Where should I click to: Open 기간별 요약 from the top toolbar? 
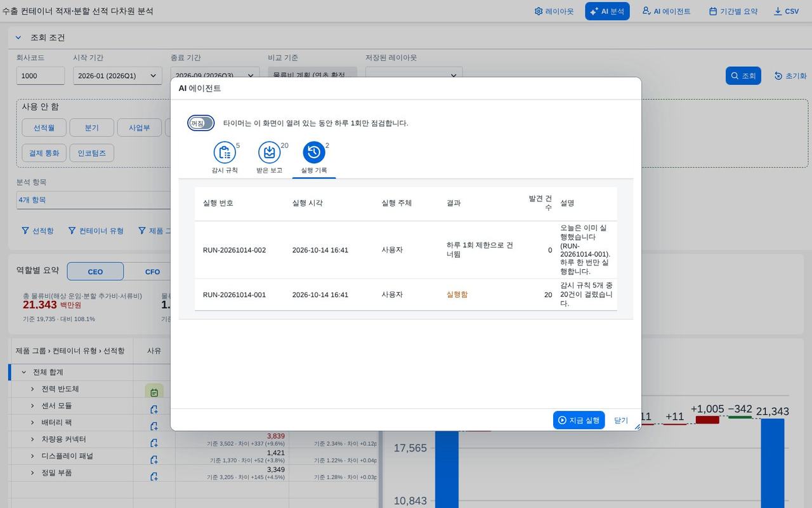point(733,11)
